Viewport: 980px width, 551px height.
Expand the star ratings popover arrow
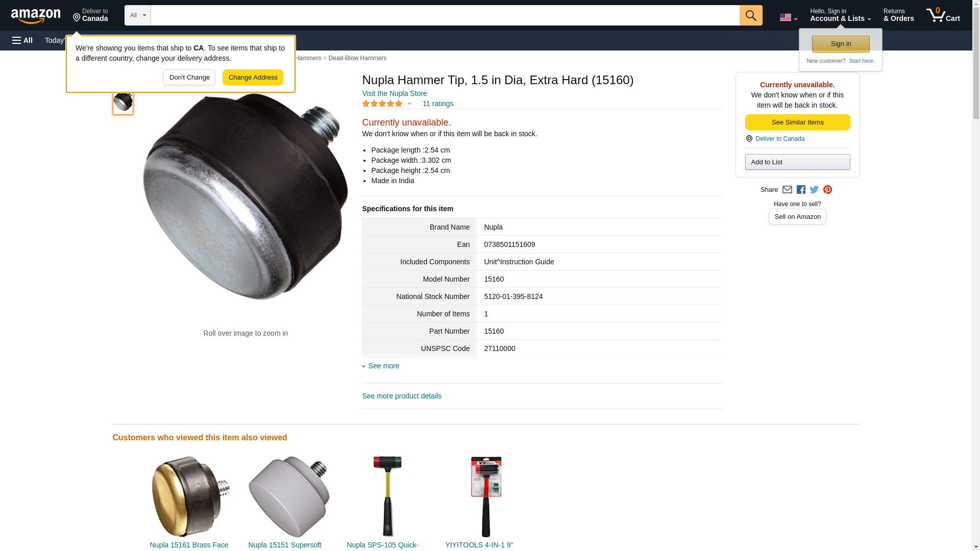[x=409, y=104]
